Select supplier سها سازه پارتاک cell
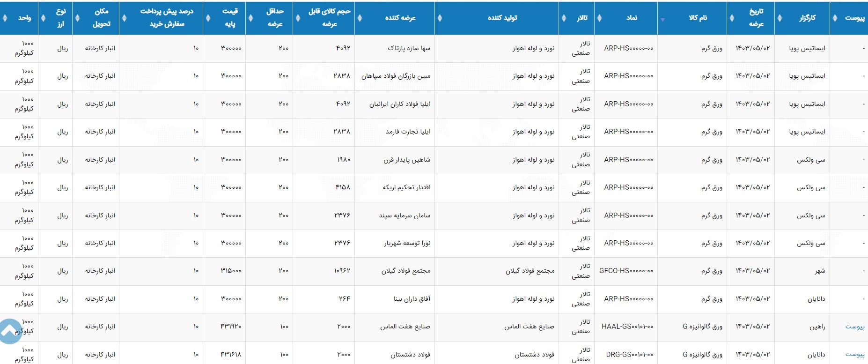868x364 pixels. [x=409, y=48]
